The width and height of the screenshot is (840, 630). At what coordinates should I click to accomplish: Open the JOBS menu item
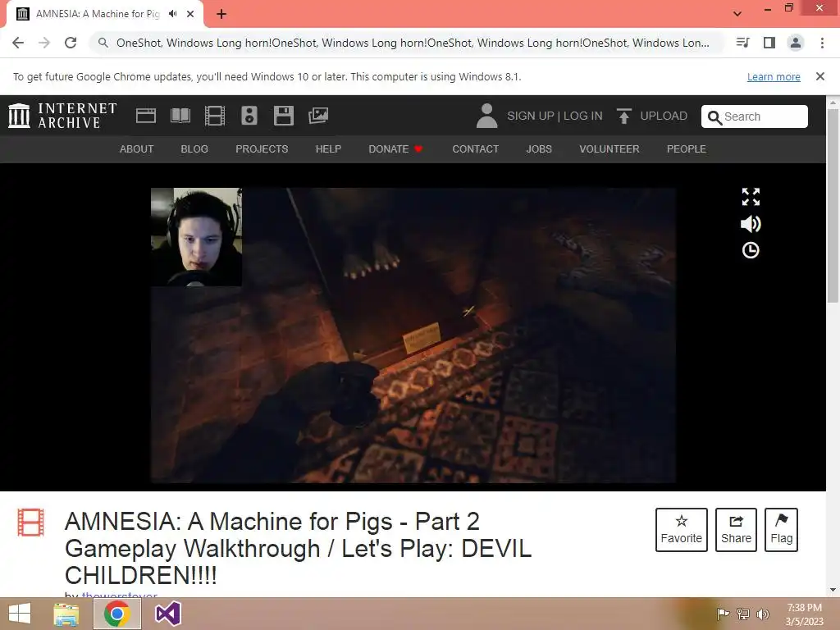tap(539, 149)
